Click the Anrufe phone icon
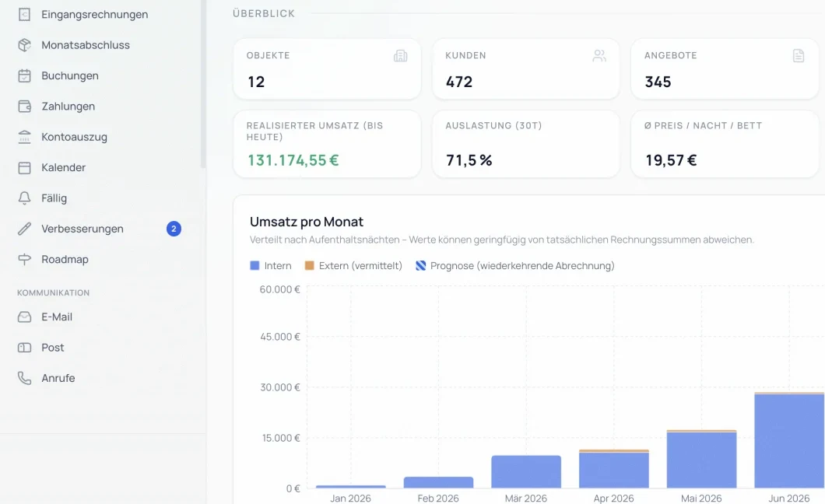Screen dimensions: 825x504 pos(24,378)
